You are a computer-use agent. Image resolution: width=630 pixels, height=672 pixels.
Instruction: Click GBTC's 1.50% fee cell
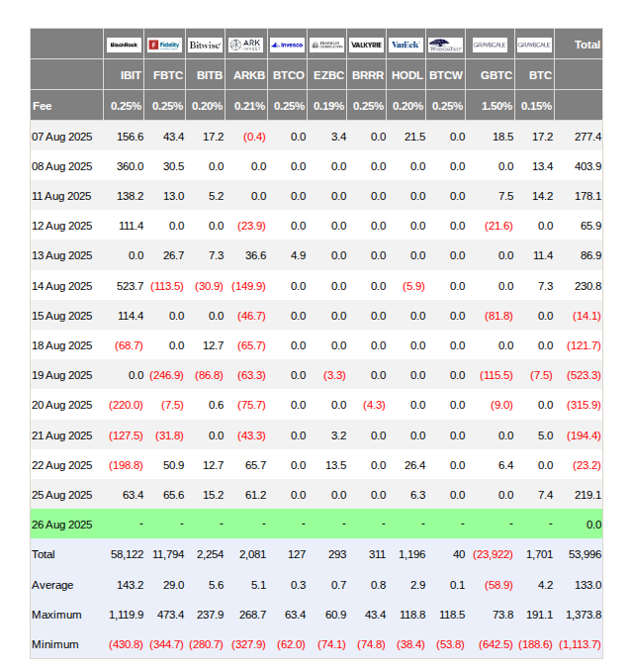point(495,106)
